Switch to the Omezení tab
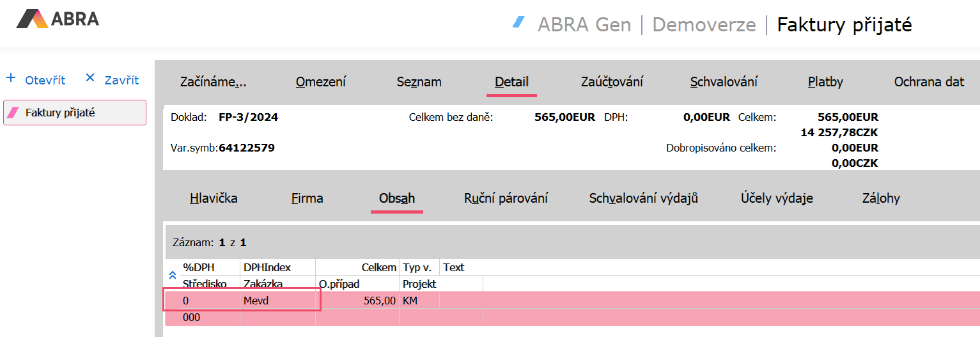 pyautogui.click(x=321, y=82)
